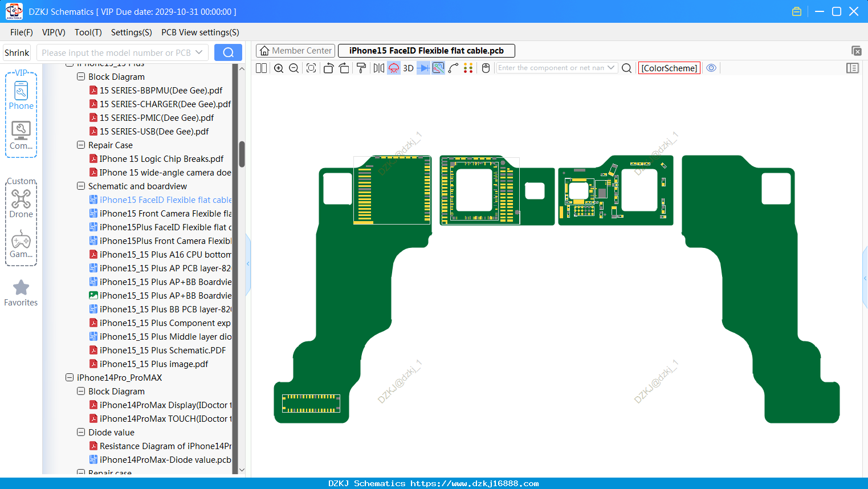Switch to 3D view
868x489 pixels.
coord(408,68)
